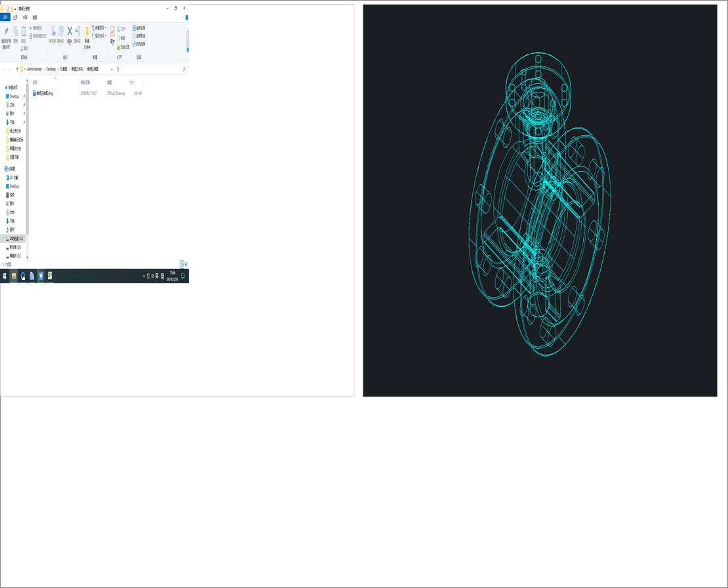
Task: Click the 340 KB size cell
Action: point(138,93)
